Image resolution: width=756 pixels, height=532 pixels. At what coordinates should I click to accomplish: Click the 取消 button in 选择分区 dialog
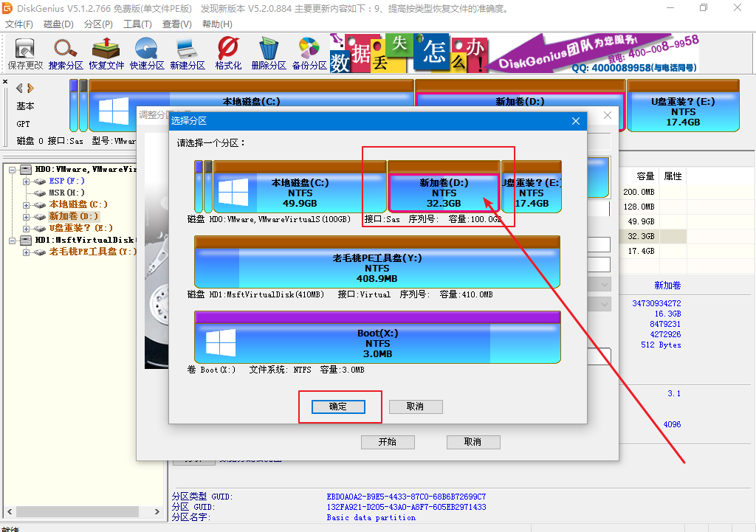coord(416,407)
